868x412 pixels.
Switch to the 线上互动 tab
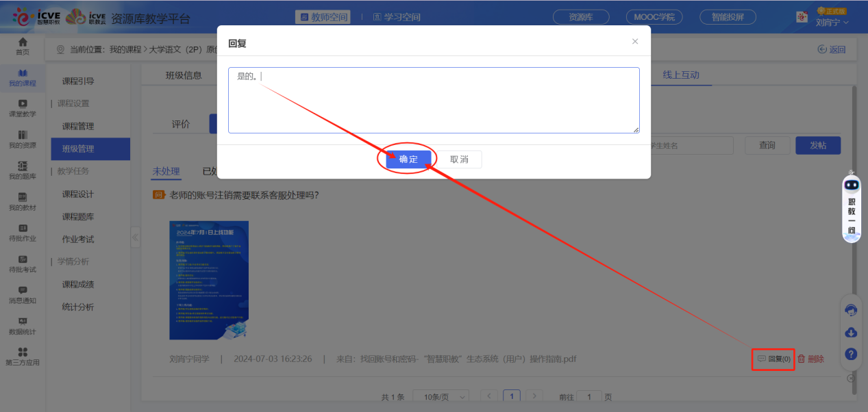tap(680, 75)
